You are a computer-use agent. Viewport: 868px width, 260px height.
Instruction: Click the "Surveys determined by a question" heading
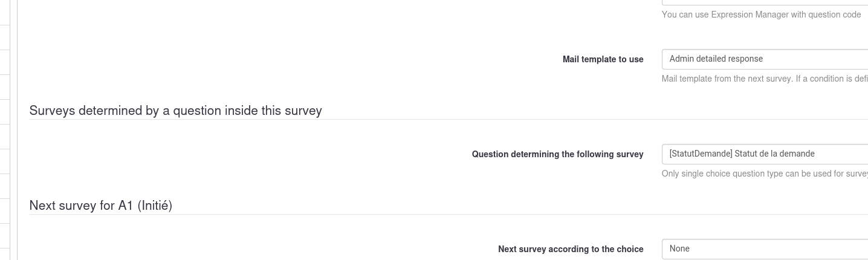click(x=175, y=111)
